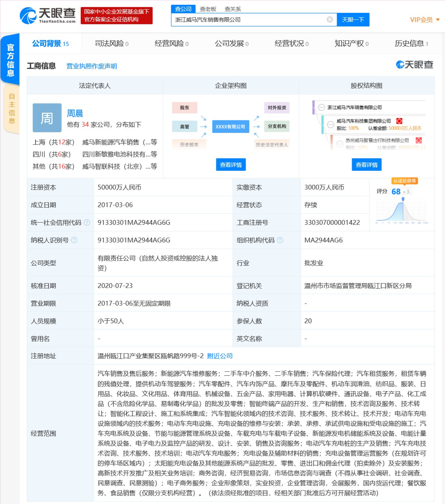
Task: Click the 认证后获得 badge
Action: pyautogui.click(x=405, y=181)
